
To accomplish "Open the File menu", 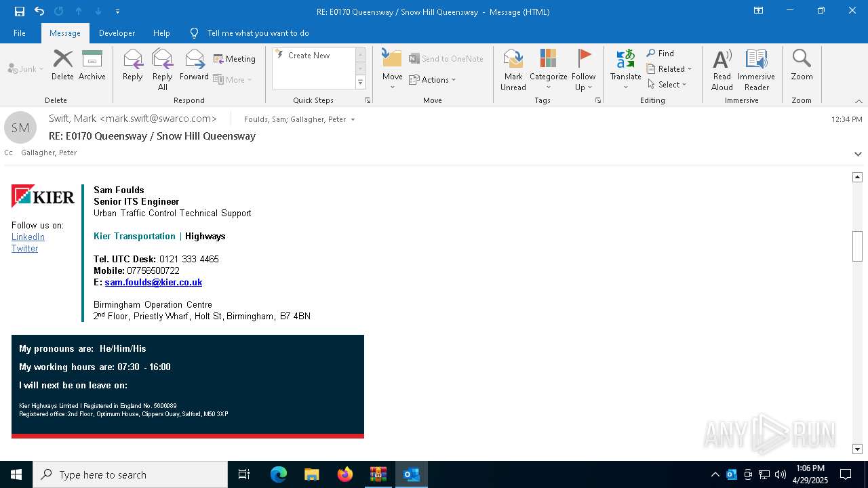I will click(20, 33).
